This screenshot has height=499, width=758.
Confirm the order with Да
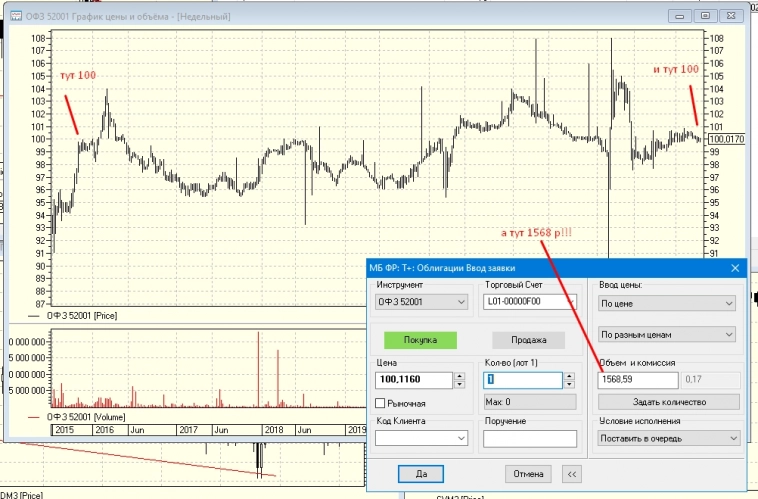pos(421,474)
